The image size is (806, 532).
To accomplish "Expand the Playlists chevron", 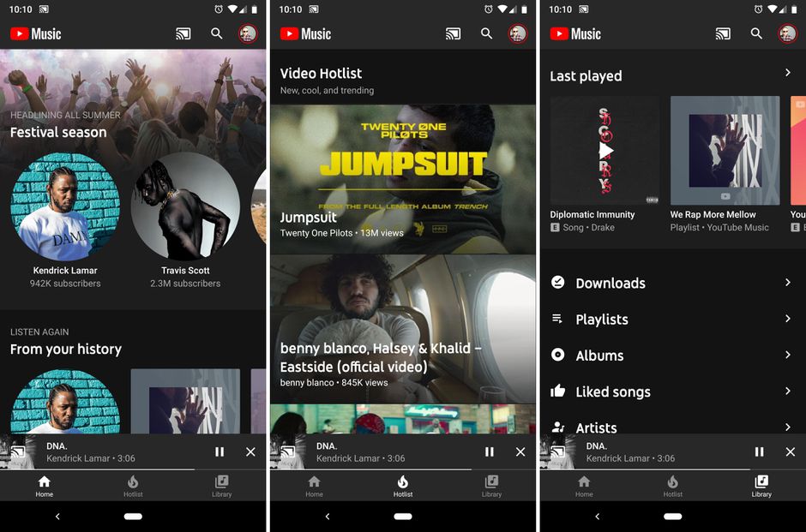I will coord(788,319).
